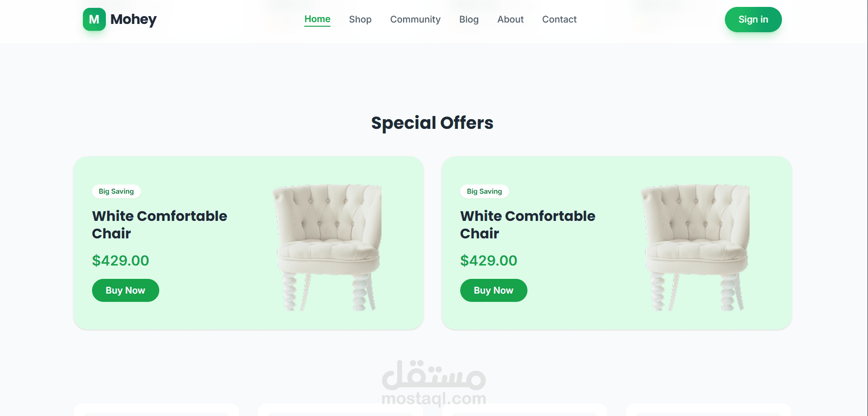Select the Big Saving badge on left card
The height and width of the screenshot is (416, 868).
coord(116,191)
